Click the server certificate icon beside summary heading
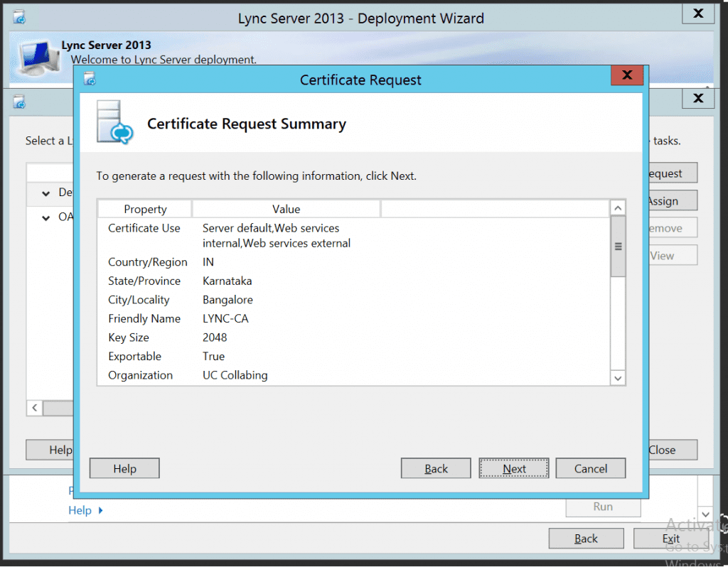 114,123
